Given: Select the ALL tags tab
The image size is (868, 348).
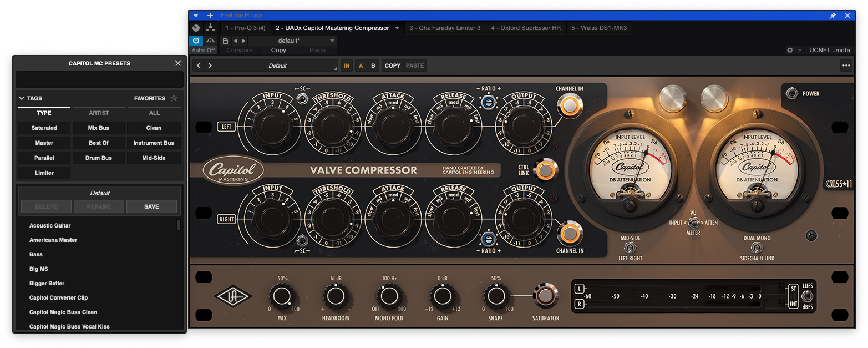Looking at the screenshot, I should pyautogui.click(x=154, y=113).
